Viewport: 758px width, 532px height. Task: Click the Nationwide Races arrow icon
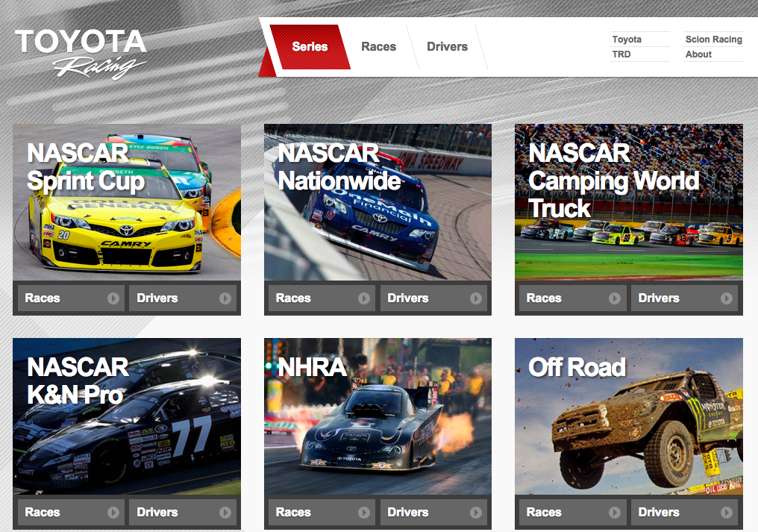click(x=364, y=298)
